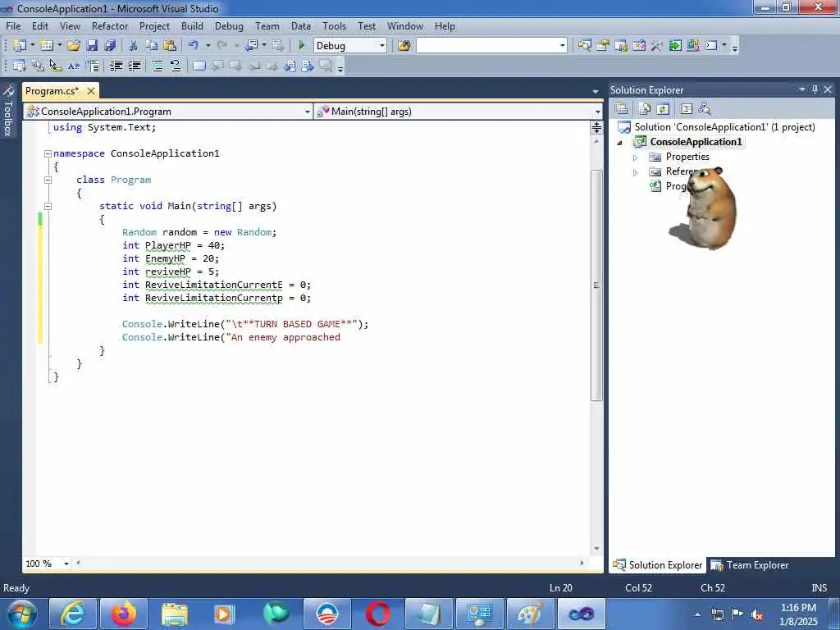
Task: Select the Solution Explorer bottom tab
Action: click(657, 564)
